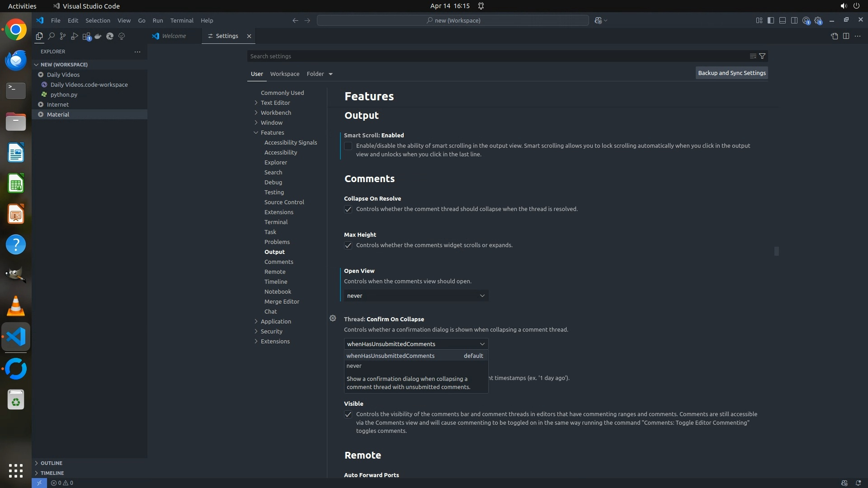Open the Terminal menu

(x=181, y=20)
